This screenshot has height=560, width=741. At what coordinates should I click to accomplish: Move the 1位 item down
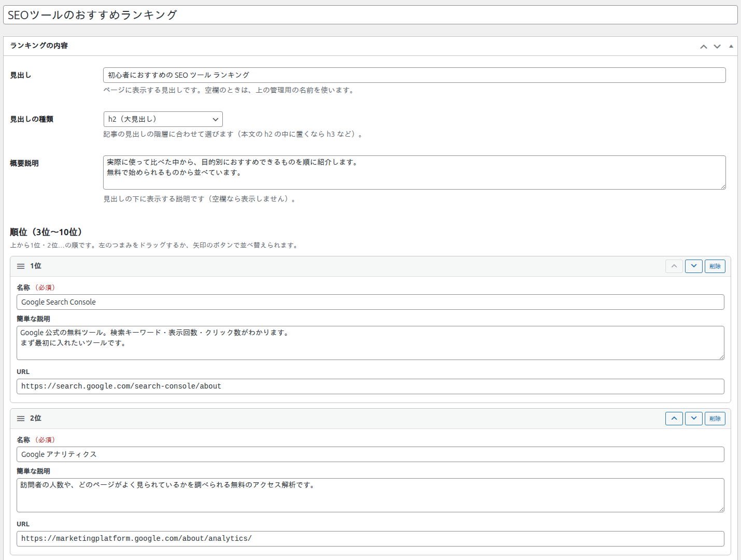(x=694, y=266)
